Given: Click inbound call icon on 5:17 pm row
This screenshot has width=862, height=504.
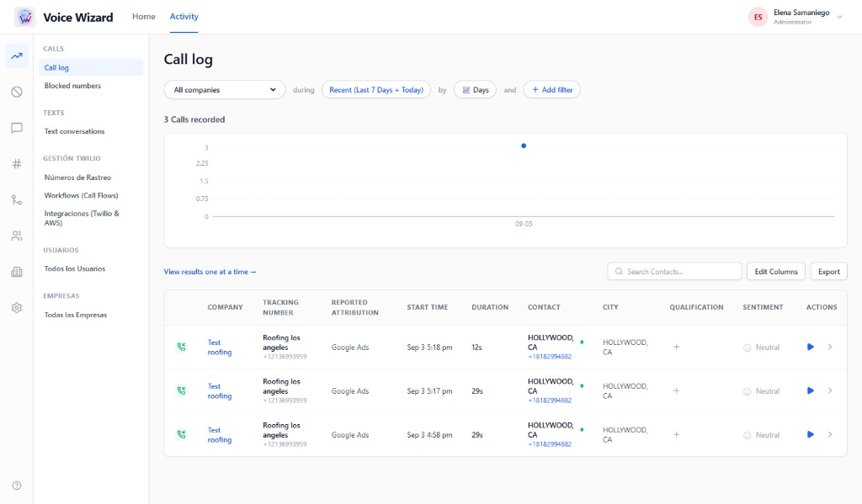Looking at the screenshot, I should pyautogui.click(x=181, y=390).
